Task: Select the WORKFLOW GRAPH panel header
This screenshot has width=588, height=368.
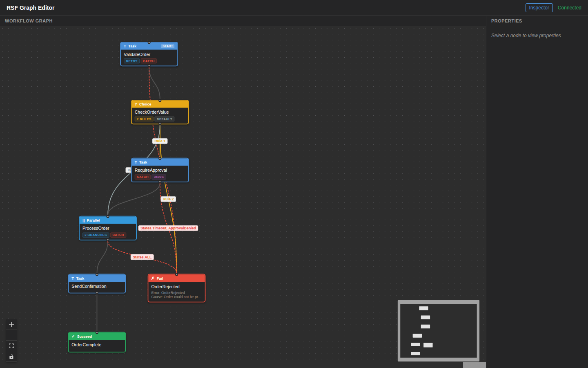Action: tap(29, 21)
